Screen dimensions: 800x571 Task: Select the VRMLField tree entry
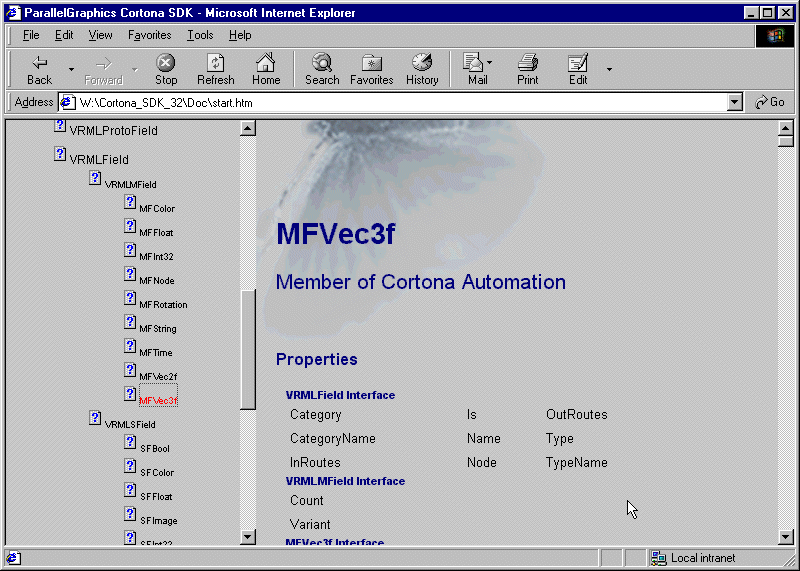point(99,160)
